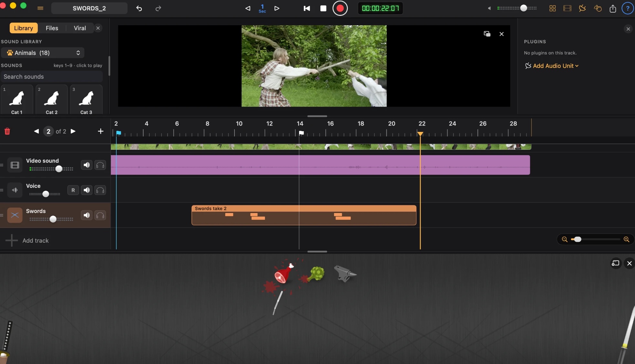
Task: Mute the Voice track
Action: click(87, 190)
